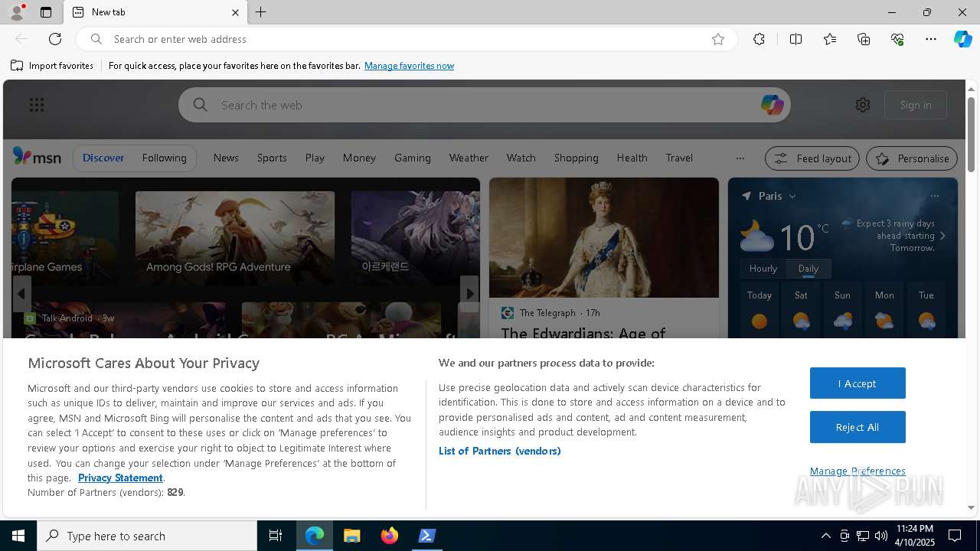Open the Extensions puzzle icon

coord(759,39)
